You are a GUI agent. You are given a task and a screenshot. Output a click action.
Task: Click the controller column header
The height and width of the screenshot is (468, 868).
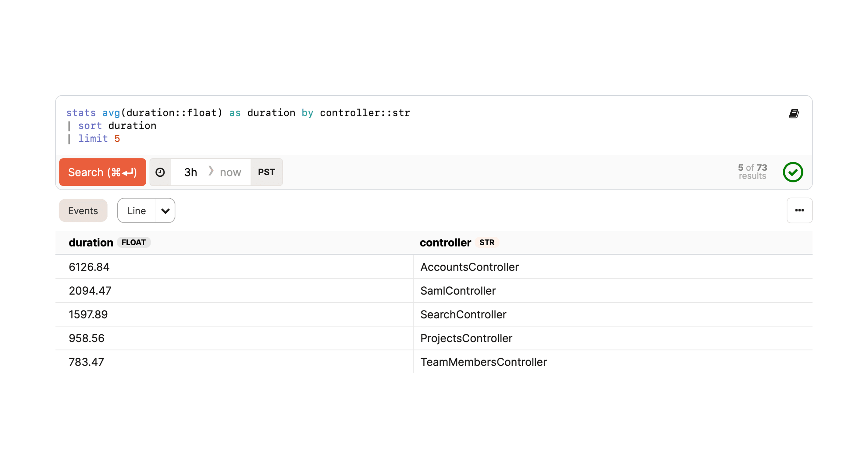point(445,243)
